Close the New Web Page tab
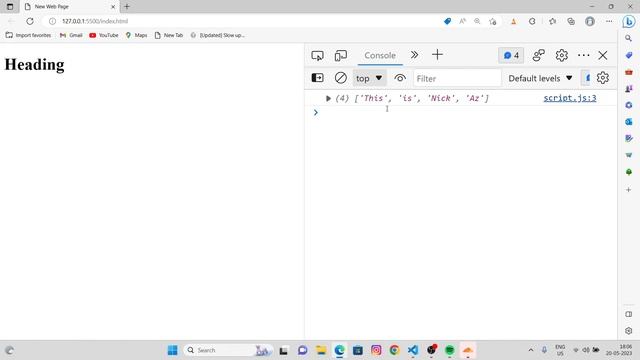This screenshot has width=640, height=360. (113, 7)
